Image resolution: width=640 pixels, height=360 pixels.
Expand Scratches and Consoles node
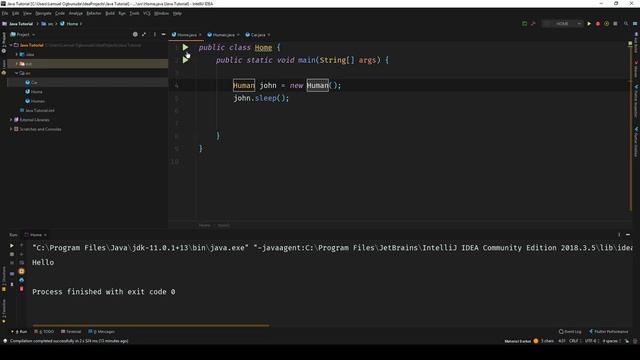click(x=11, y=129)
